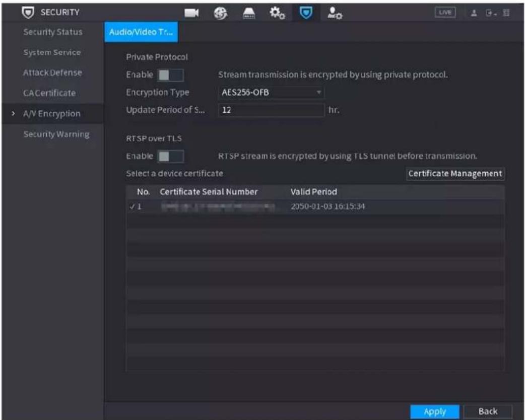
Task: Click the No. column header
Action: point(143,192)
